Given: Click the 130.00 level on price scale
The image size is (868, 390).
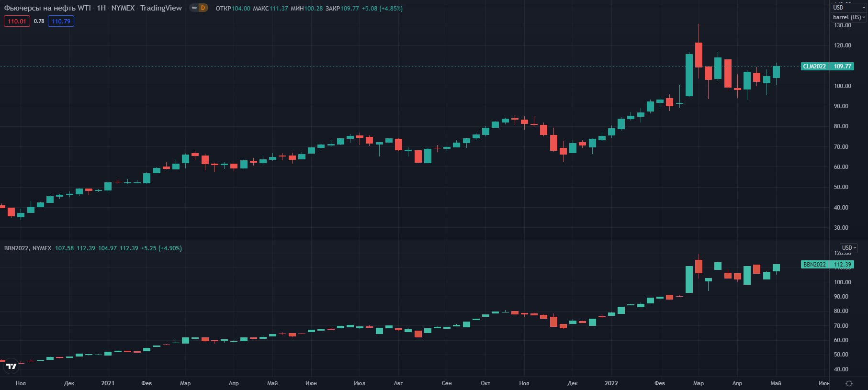Looking at the screenshot, I should tap(842, 25).
